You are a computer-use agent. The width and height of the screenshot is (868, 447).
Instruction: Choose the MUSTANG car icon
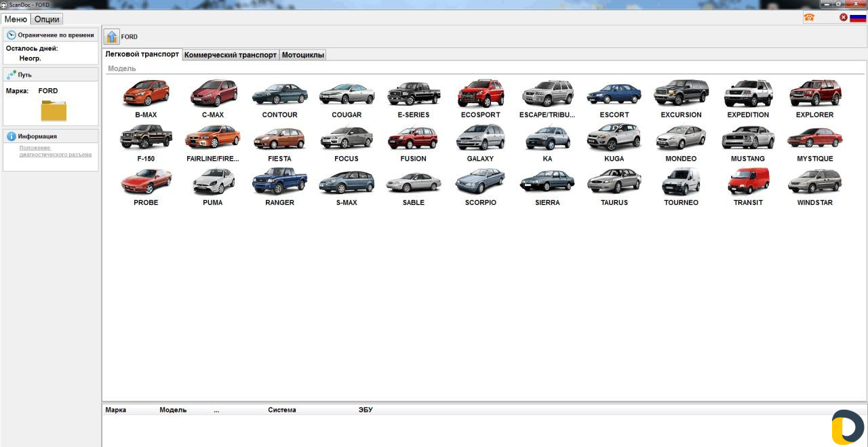[x=748, y=137]
